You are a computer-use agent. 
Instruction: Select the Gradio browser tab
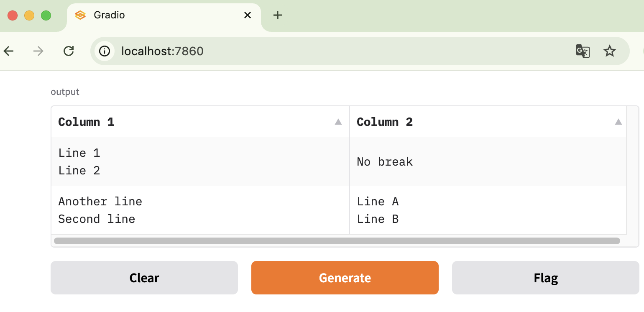[159, 15]
